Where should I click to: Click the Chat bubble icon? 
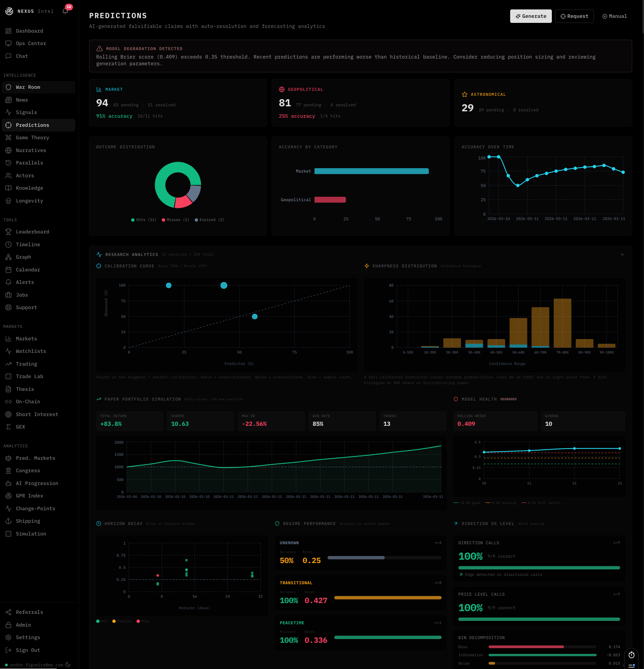pyautogui.click(x=8, y=56)
